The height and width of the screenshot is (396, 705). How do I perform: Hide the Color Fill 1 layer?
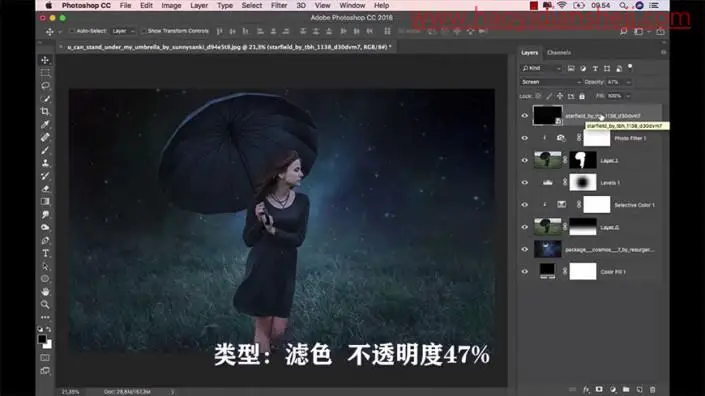tap(525, 271)
